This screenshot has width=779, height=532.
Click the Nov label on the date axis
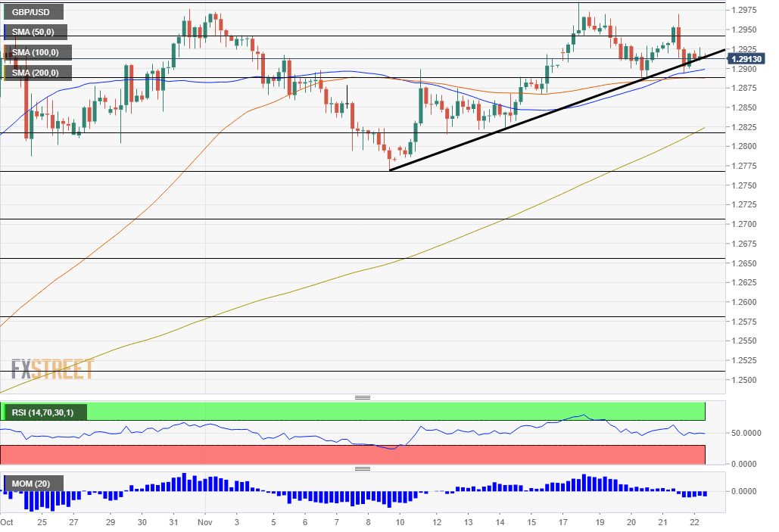click(x=205, y=522)
